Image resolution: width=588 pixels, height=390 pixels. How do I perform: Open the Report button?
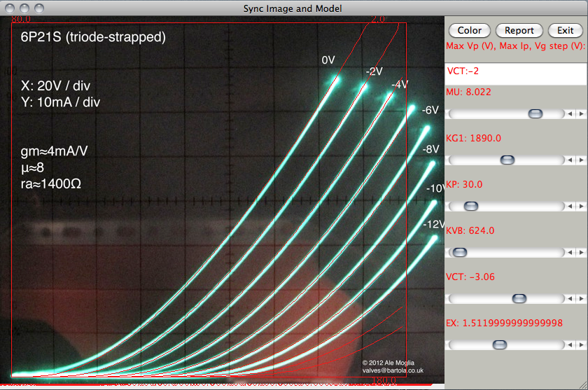(519, 30)
